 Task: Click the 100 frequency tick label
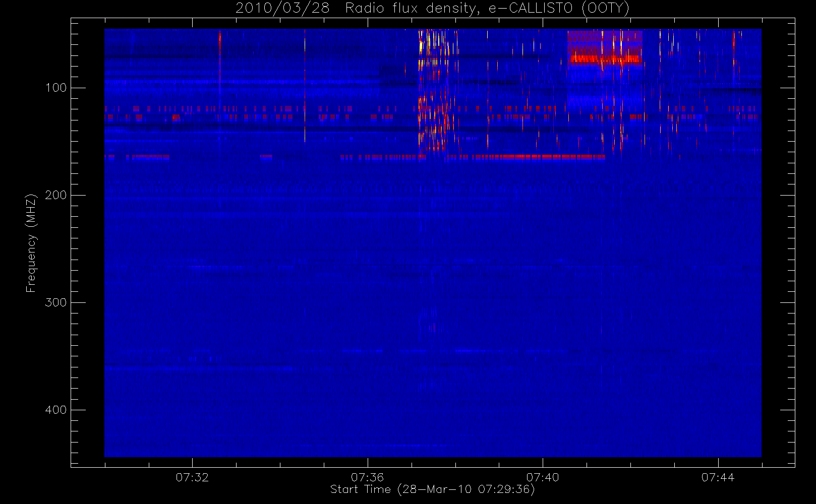(55, 88)
